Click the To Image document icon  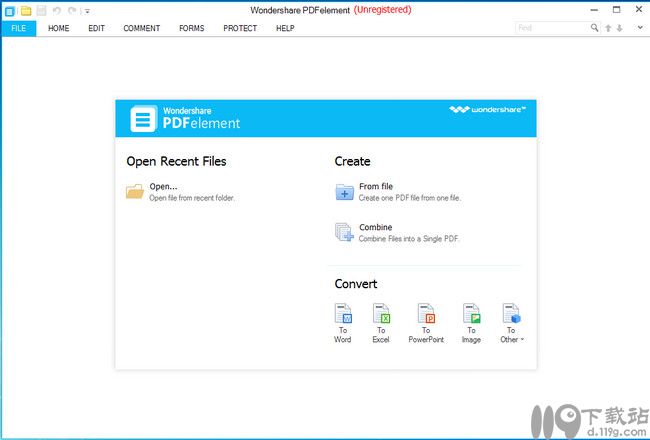point(472,313)
